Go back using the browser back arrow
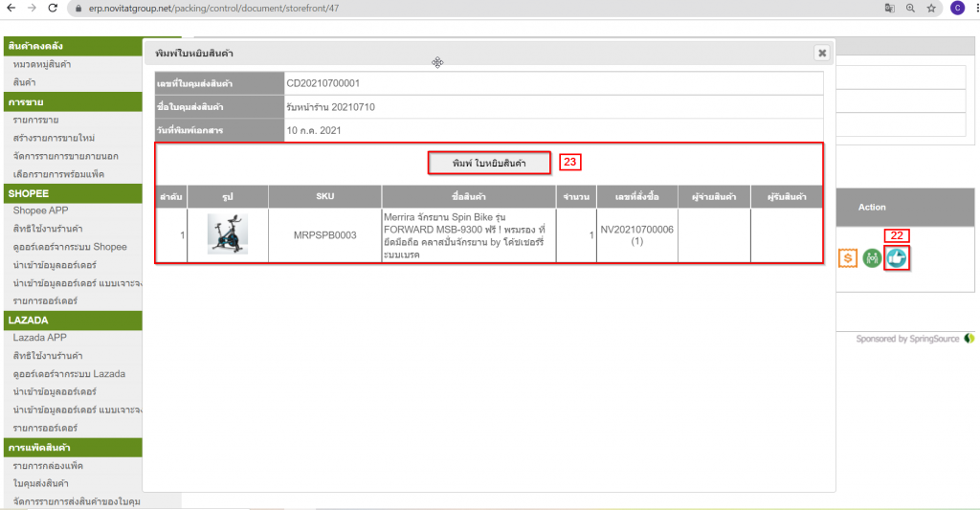The width and height of the screenshot is (980, 510). click(x=11, y=8)
